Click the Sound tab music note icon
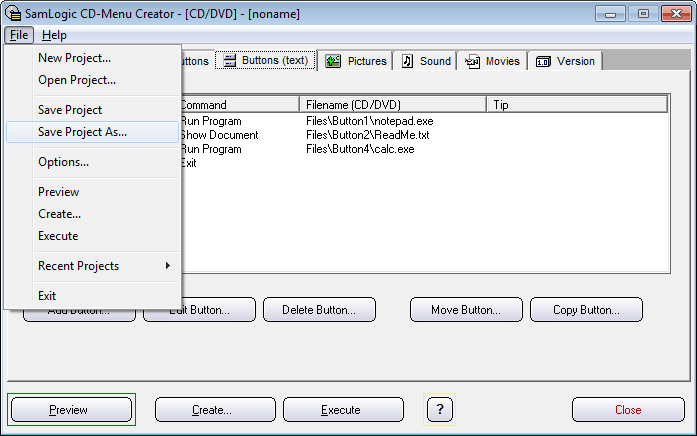 click(407, 61)
